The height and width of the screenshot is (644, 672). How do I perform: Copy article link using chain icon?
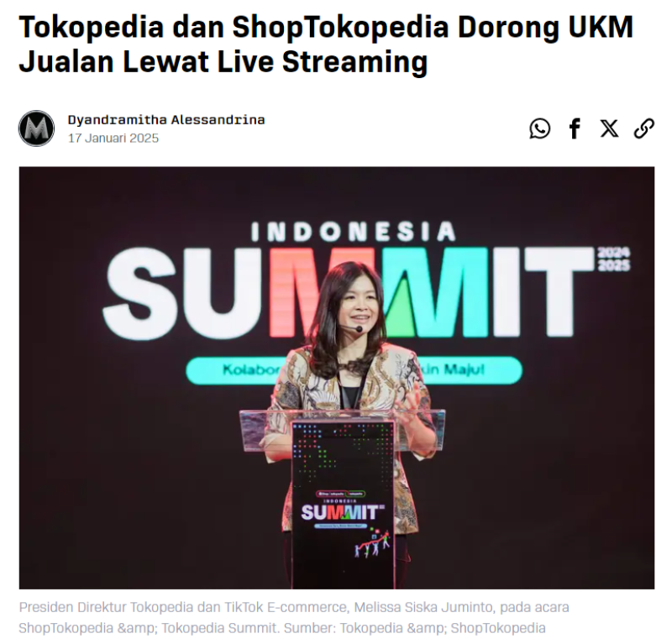coord(643,128)
